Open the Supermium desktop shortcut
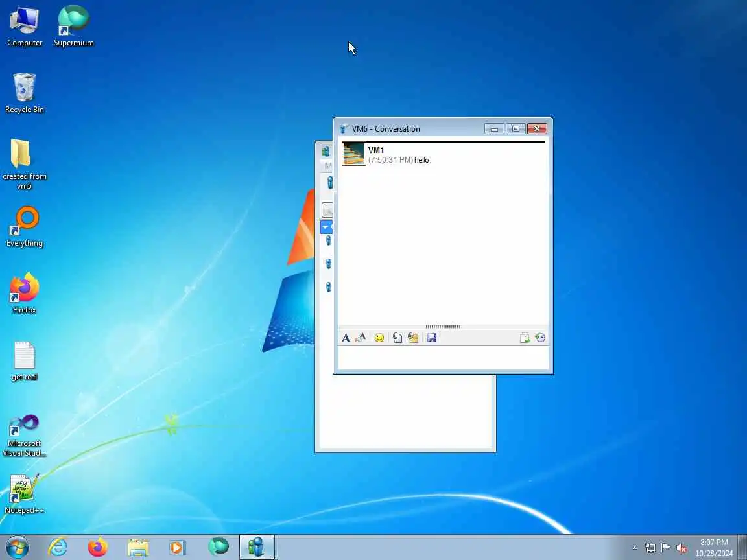The width and height of the screenshot is (747, 560). (x=73, y=26)
